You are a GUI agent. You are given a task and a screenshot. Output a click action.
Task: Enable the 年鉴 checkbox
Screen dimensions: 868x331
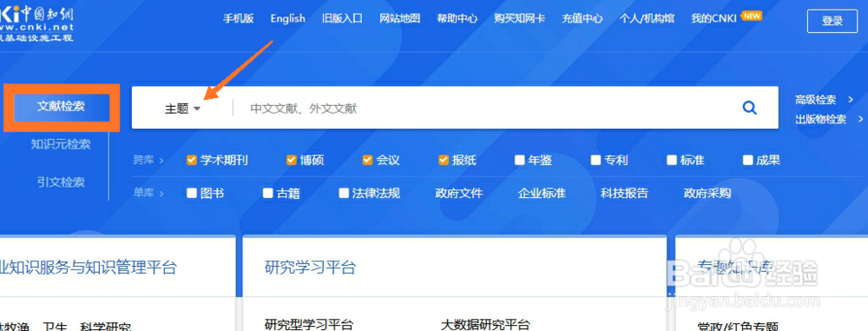point(519,160)
